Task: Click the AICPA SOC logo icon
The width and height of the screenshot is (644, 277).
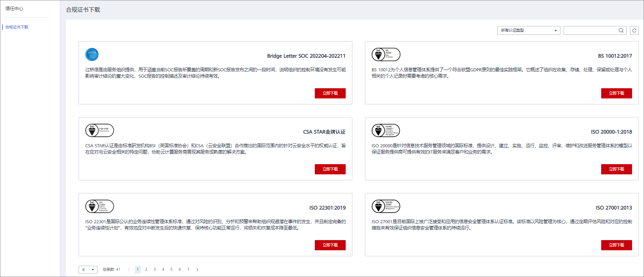Action: tap(92, 54)
